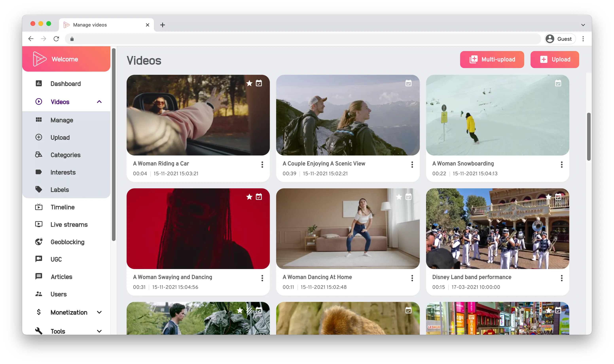Toggle calendar check on A Woman Dancing At Home
The height and width of the screenshot is (364, 614).
click(x=408, y=197)
